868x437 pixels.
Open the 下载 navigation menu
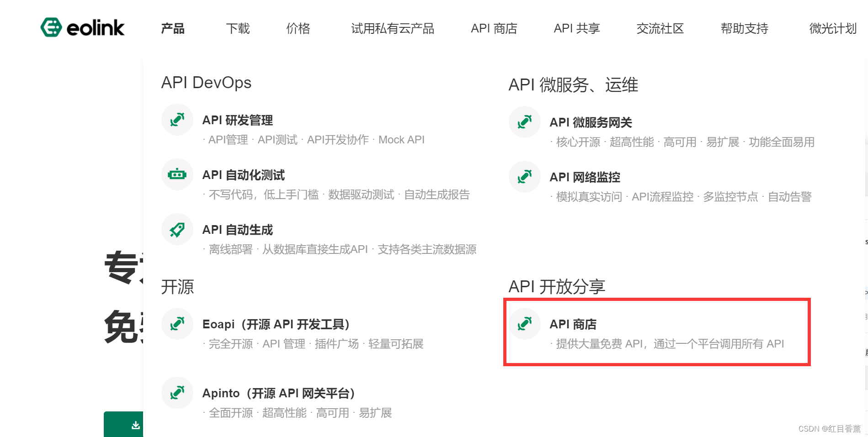coord(238,28)
